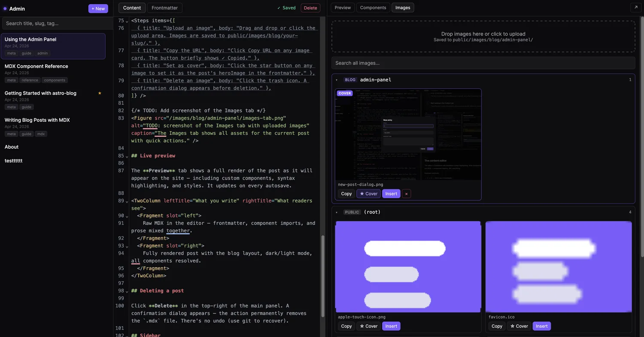644x337 pixels.
Task: Click the COVER badge on new-post-dialog thumbnail
Action: [x=345, y=93]
